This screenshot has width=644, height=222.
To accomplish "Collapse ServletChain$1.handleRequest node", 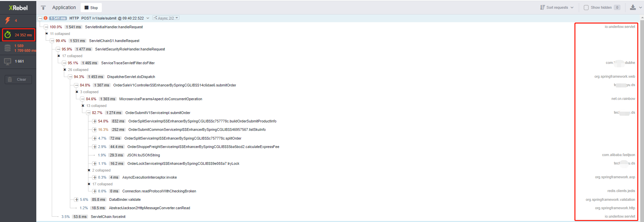I will tap(52, 41).
